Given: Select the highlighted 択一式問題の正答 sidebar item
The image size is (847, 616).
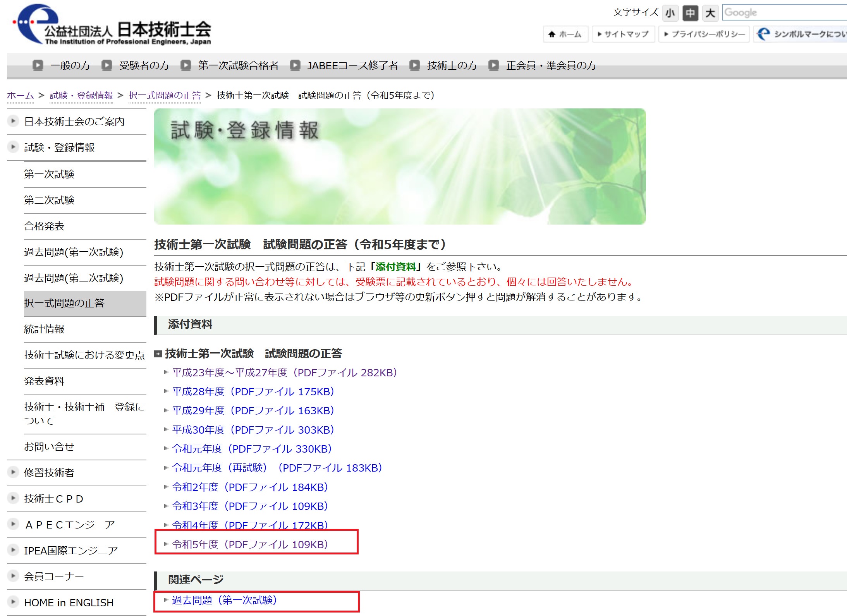Looking at the screenshot, I should pos(85,303).
